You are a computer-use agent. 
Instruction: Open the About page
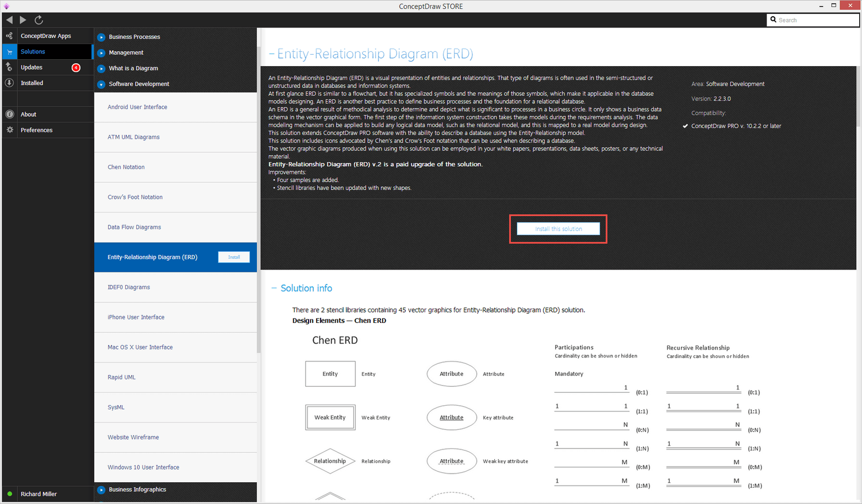29,114
